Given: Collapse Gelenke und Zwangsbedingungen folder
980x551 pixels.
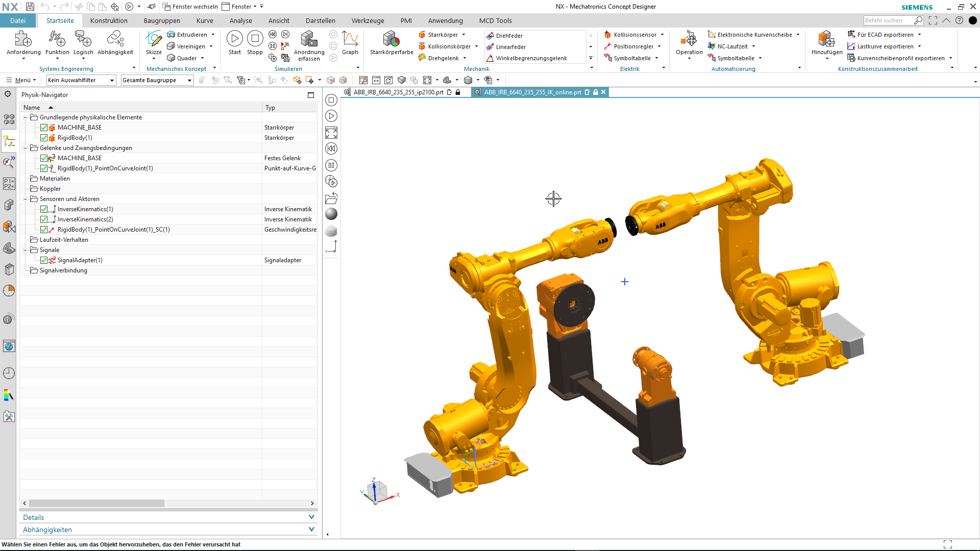Looking at the screenshot, I should tap(26, 148).
